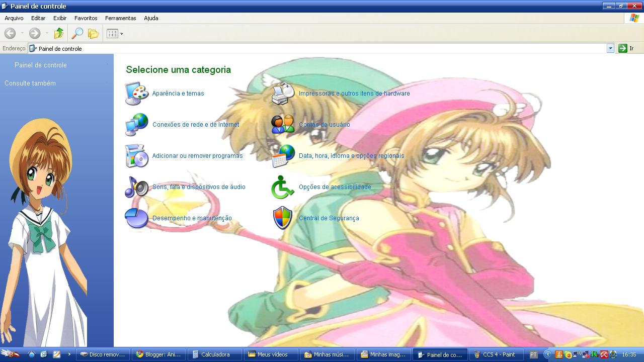Open Data, hora, idioma e opções regionais
Viewport: 644px width, 362px height.
pos(351,156)
